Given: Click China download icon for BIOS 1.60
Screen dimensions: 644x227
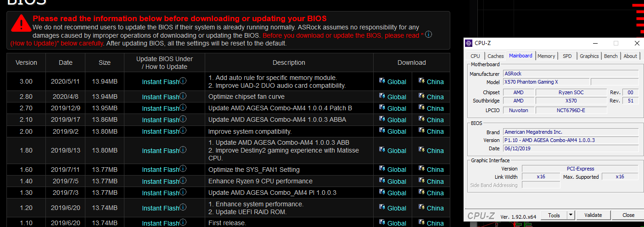Looking at the screenshot, I should tap(421, 169).
